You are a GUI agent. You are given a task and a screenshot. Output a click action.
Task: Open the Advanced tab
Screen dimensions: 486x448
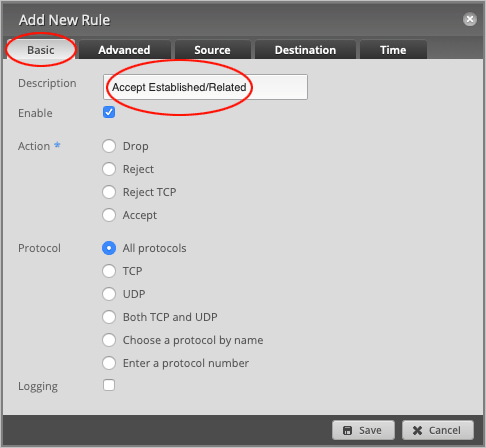(124, 50)
